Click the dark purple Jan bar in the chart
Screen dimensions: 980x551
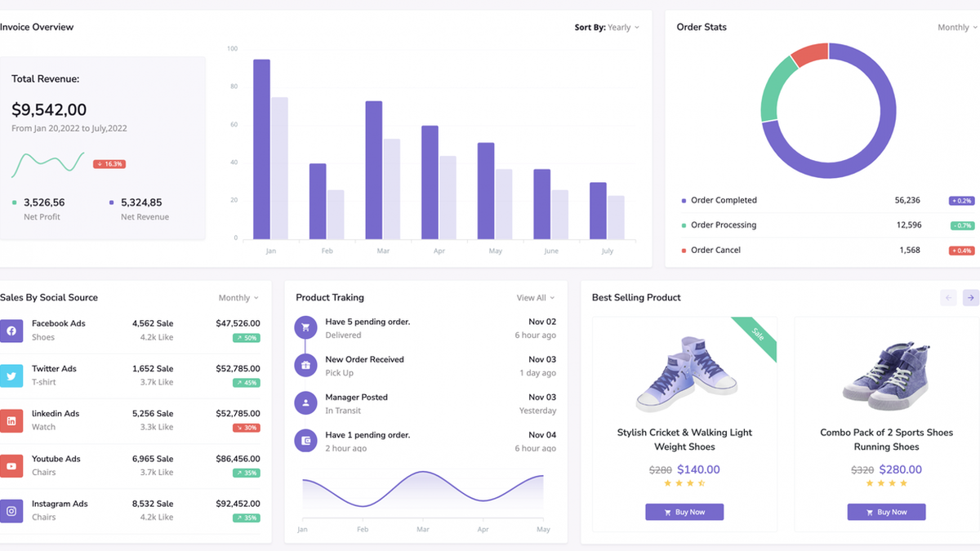tap(261, 149)
